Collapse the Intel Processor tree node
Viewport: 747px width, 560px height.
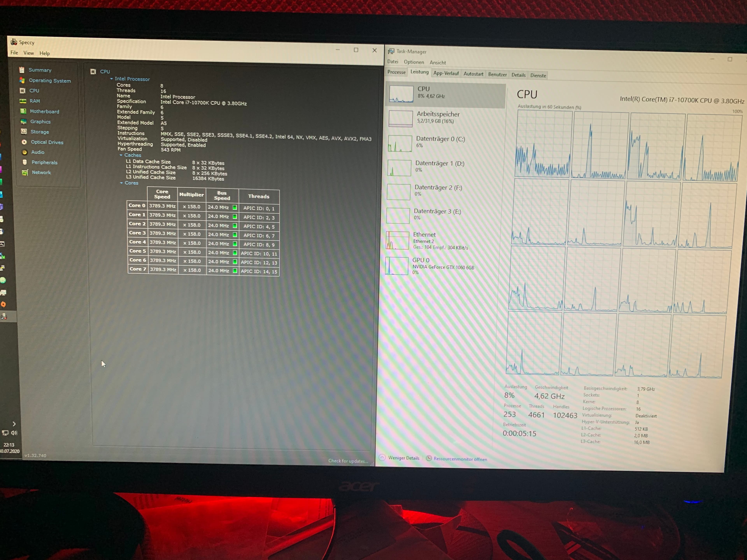click(x=111, y=79)
